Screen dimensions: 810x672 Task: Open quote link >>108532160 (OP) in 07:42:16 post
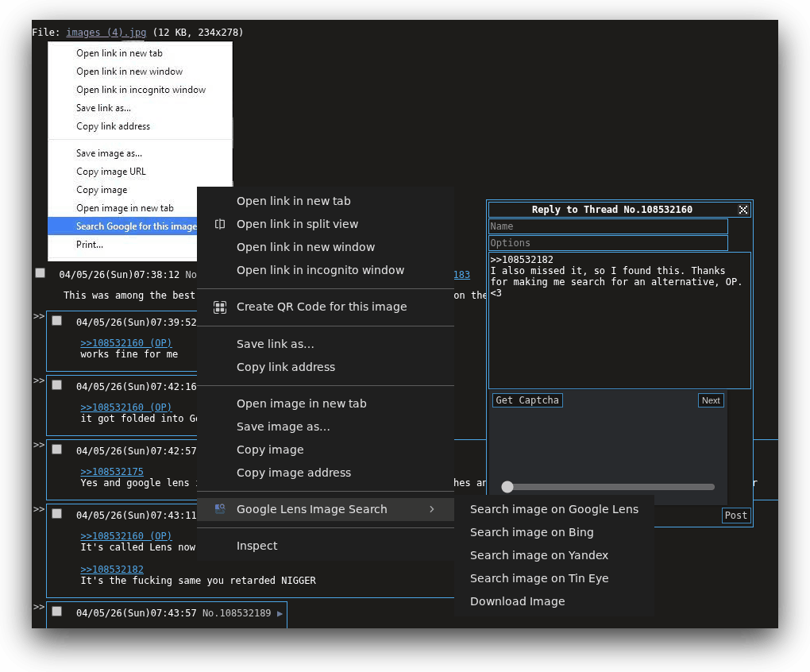[x=126, y=407]
